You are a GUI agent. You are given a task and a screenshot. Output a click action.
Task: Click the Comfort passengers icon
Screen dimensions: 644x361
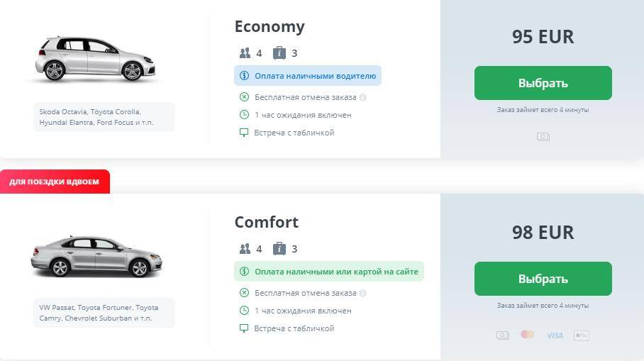tap(245, 249)
